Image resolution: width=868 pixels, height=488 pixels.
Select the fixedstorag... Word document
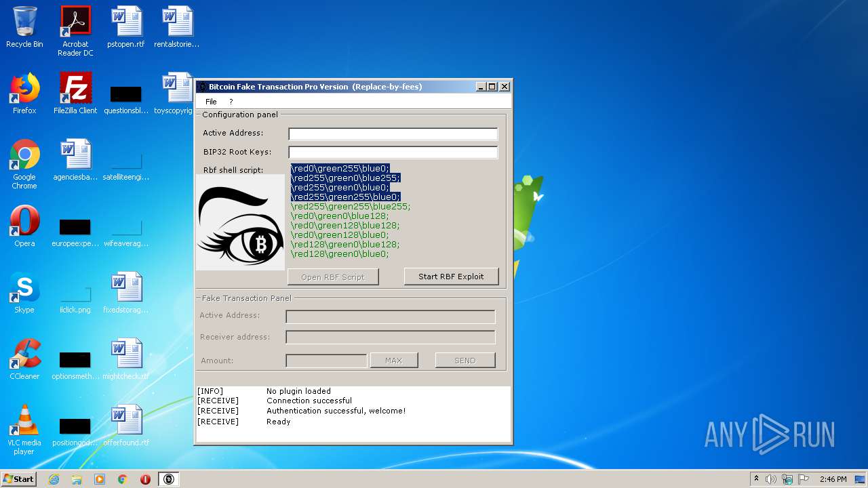coord(126,293)
